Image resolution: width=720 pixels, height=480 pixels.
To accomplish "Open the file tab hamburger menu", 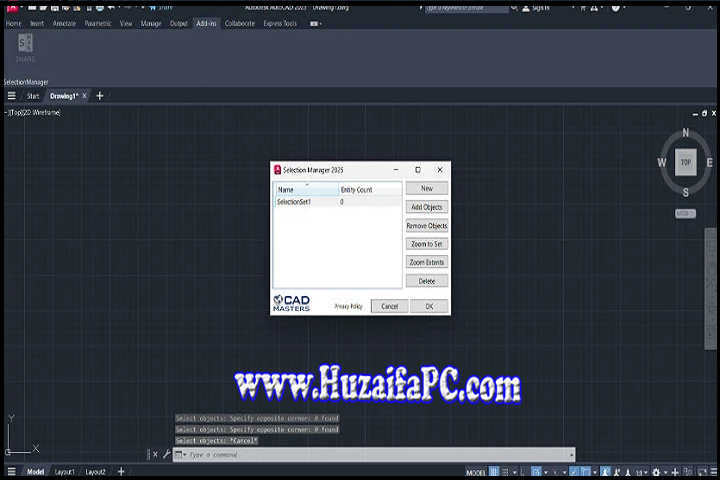I will [x=11, y=96].
